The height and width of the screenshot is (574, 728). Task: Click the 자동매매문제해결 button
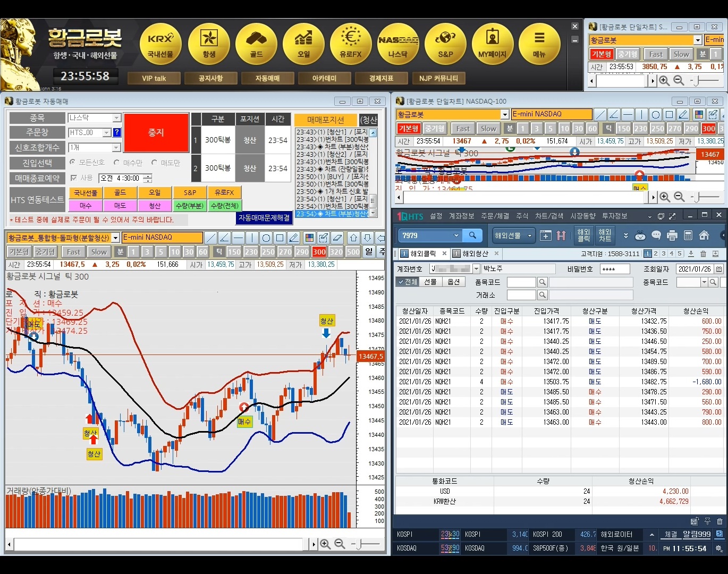264,218
